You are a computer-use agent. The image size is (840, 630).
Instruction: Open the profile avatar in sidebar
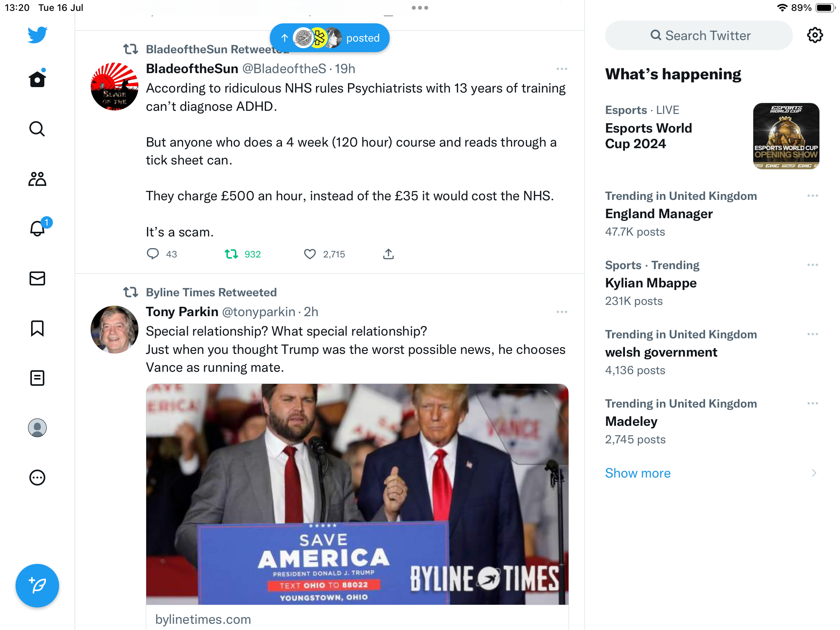(x=37, y=428)
